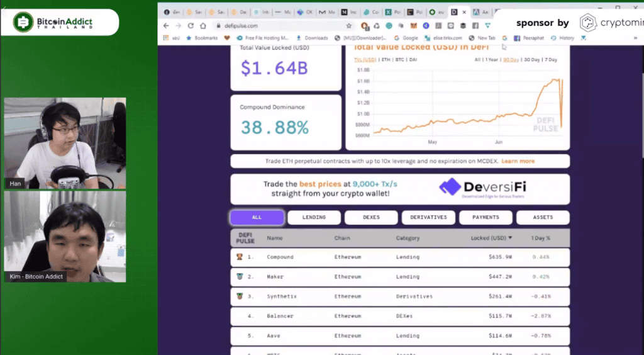Screen dimensions: 644x355
Task: Filter the list by DERIVATIVES
Action: (x=428, y=217)
